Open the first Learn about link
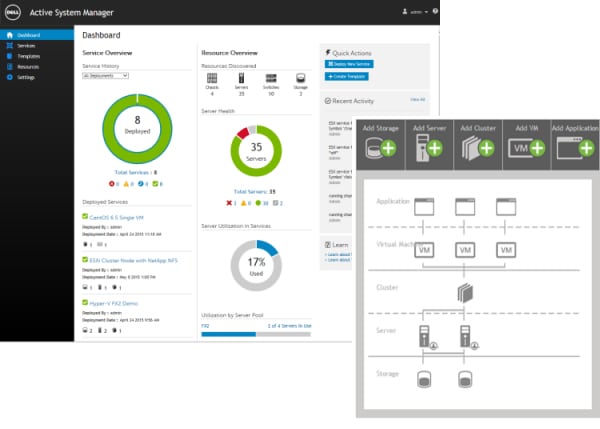This screenshot has width=600, height=429. [x=338, y=254]
